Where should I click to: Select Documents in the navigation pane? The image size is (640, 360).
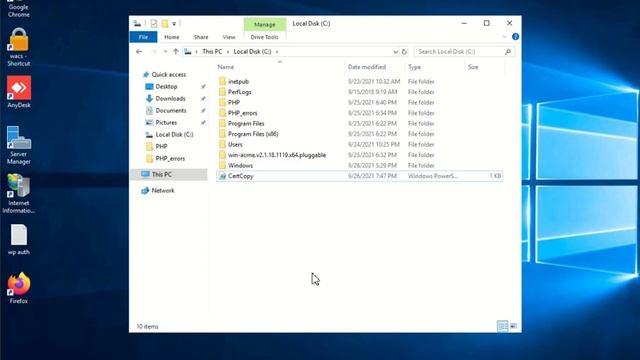171,111
